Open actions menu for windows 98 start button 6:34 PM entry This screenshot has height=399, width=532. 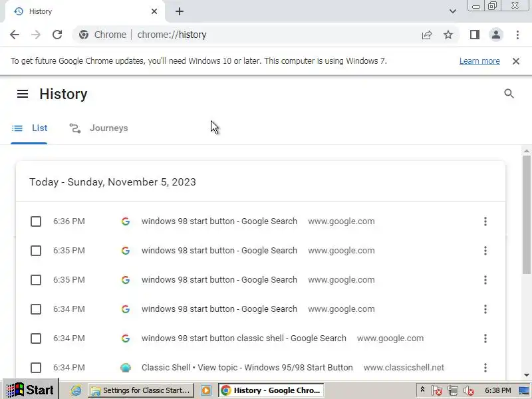485,309
